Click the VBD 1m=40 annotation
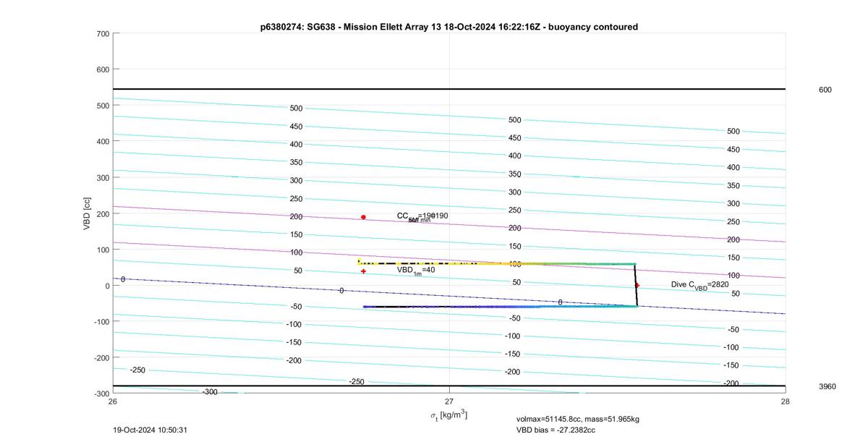This screenshot has width=868, height=442. tap(416, 271)
